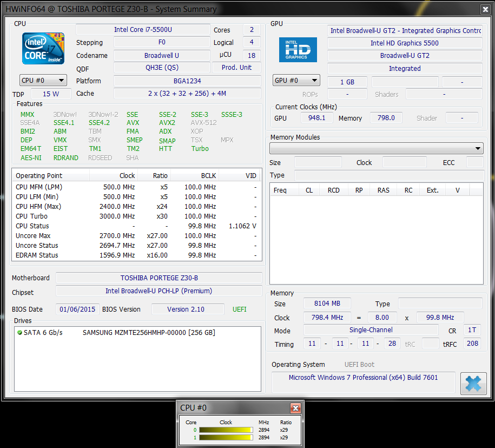Select the CPU HFM (Max) row
The image size is (495, 448).
pyautogui.click(x=137, y=207)
